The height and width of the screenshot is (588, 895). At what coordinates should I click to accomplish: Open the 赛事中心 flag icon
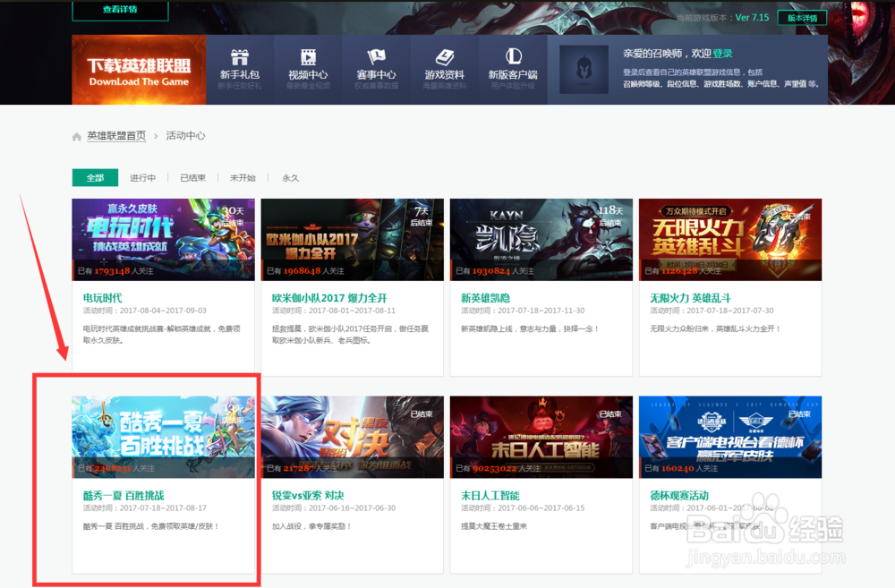(376, 57)
